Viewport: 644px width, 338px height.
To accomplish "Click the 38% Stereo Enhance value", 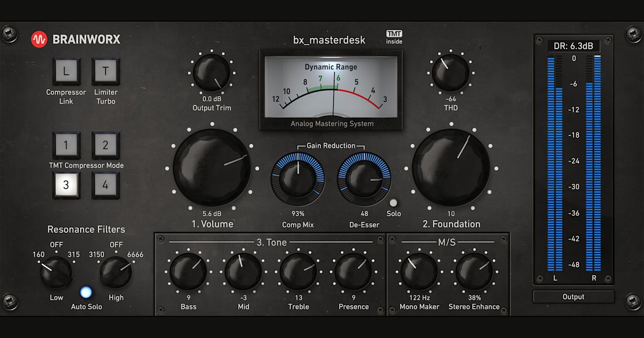I will coord(474,298).
